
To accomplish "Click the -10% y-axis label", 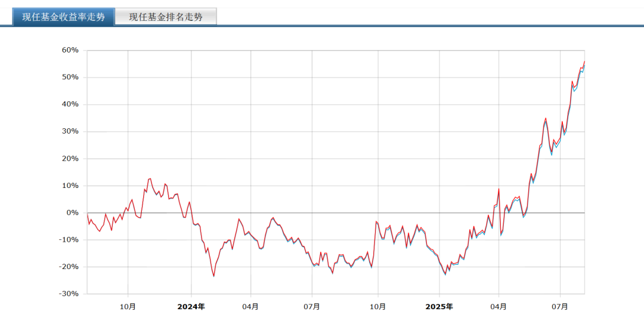I will [68, 240].
